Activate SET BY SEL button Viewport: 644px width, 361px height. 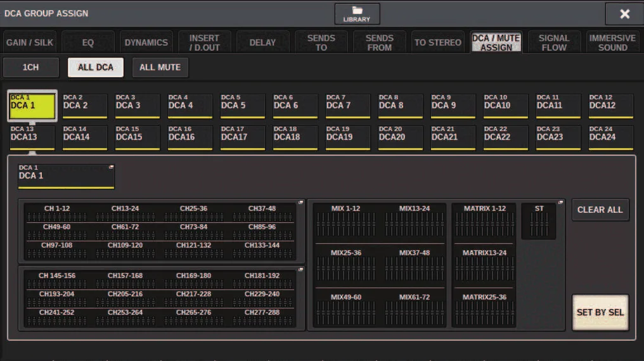[x=600, y=312]
